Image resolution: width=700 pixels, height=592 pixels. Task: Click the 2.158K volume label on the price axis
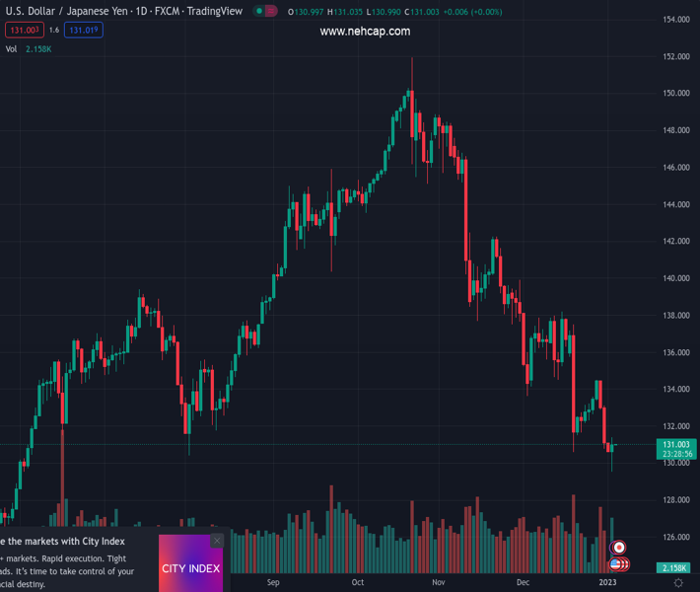[x=674, y=568]
